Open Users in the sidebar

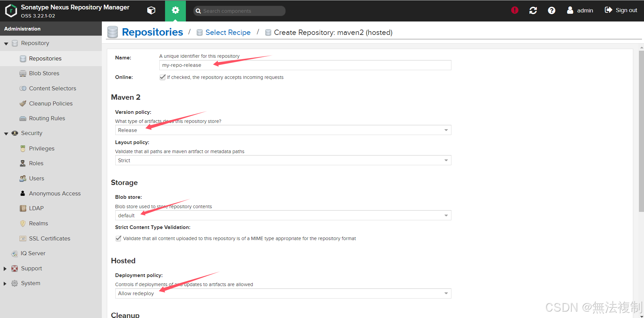click(x=37, y=178)
